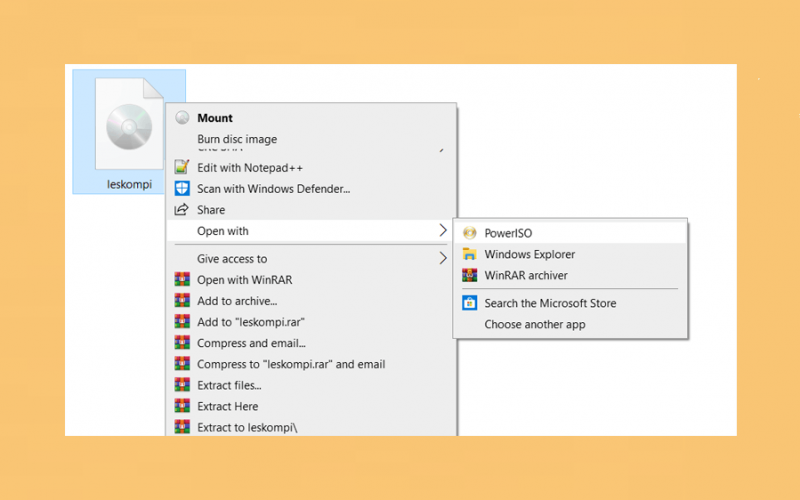
Task: Select Compress to "leskompi.rar" and email
Action: tap(291, 364)
